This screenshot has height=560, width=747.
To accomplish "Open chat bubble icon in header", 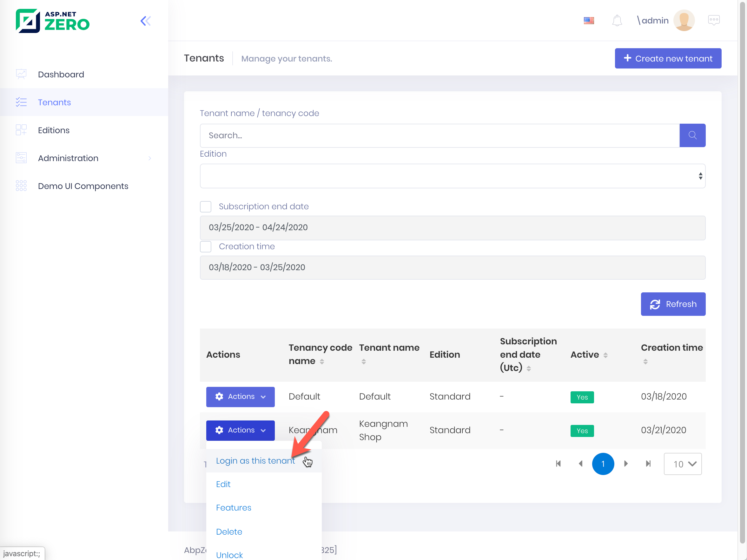I will tap(714, 20).
